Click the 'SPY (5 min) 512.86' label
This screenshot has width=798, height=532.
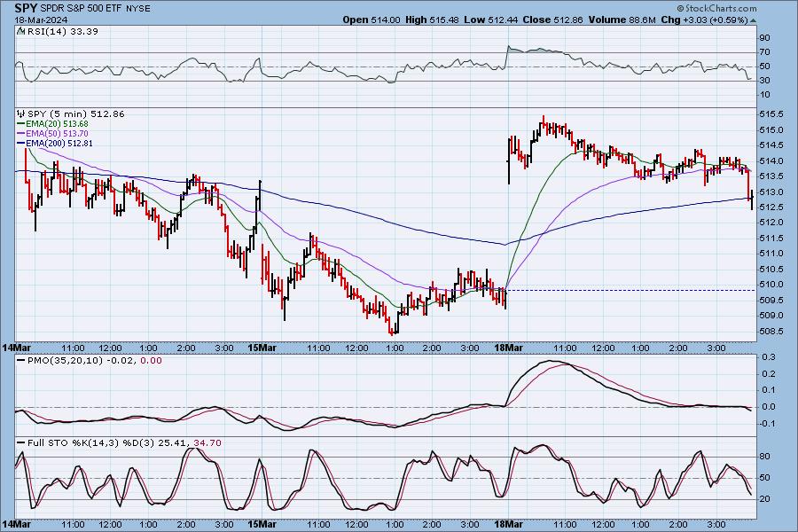(76, 114)
